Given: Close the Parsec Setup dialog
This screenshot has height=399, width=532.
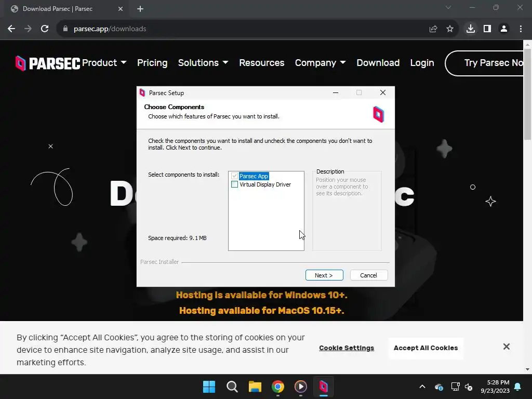Looking at the screenshot, I should click(383, 92).
